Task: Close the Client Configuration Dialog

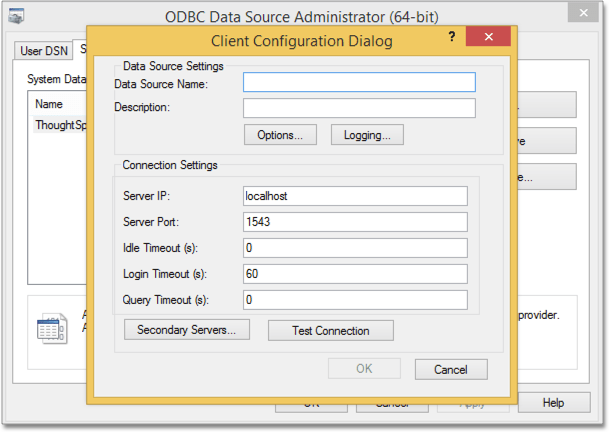Action: click(488, 37)
